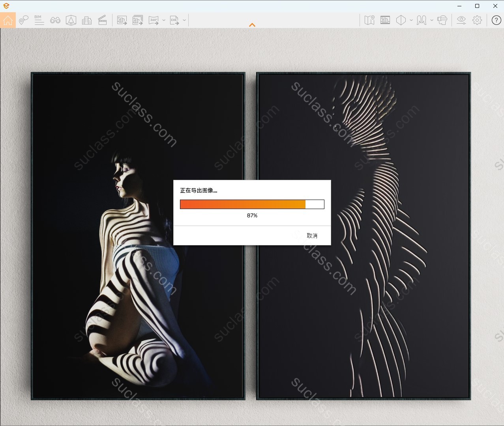Click the 正在导出图像... dialog title
The width and height of the screenshot is (504, 426).
(x=199, y=190)
